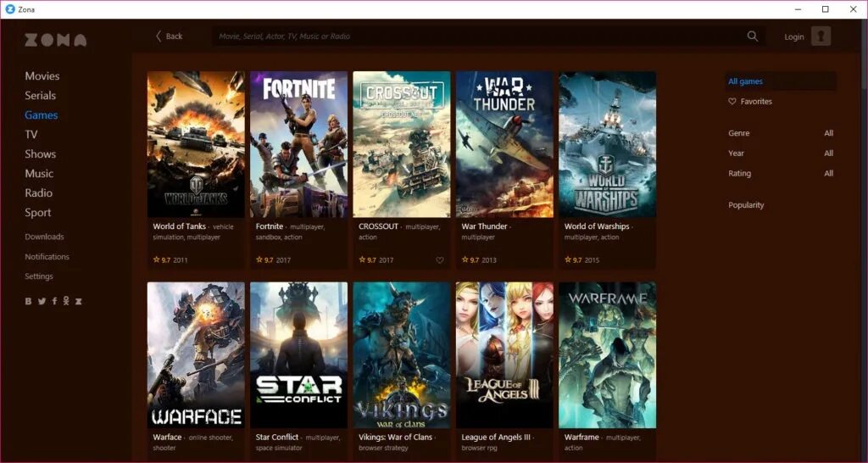
Task: Click the Warframe title text
Action: pyautogui.click(x=581, y=437)
